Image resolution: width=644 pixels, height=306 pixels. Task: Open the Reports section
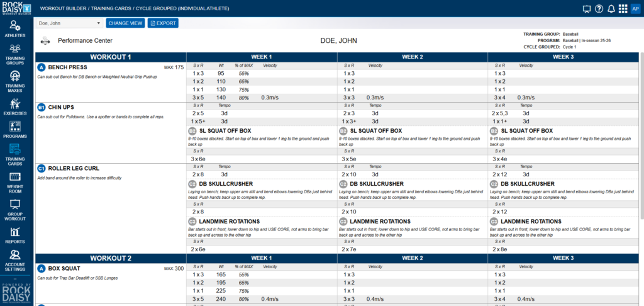point(15,235)
